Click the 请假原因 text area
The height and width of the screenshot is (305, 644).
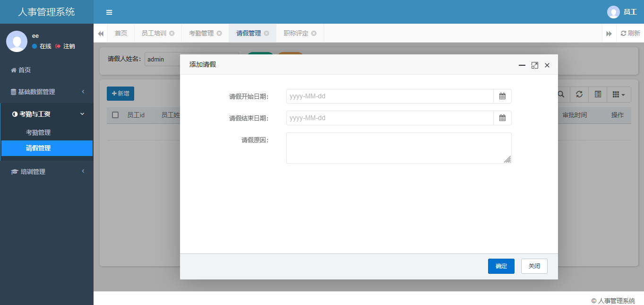(398, 148)
